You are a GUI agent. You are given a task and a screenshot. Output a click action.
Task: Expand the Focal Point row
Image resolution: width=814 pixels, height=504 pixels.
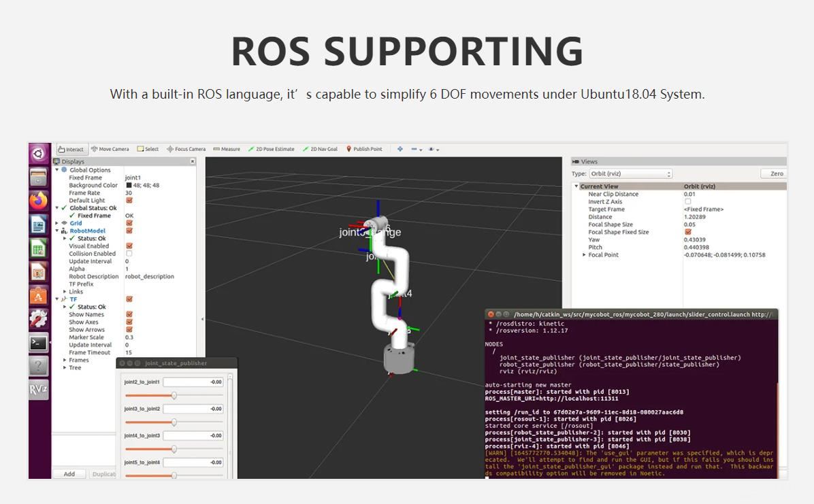[x=584, y=255]
